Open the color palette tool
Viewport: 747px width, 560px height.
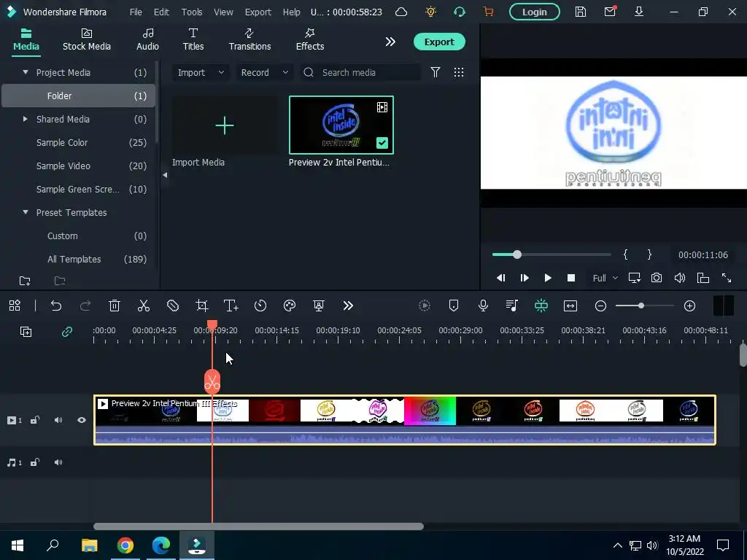(x=290, y=306)
